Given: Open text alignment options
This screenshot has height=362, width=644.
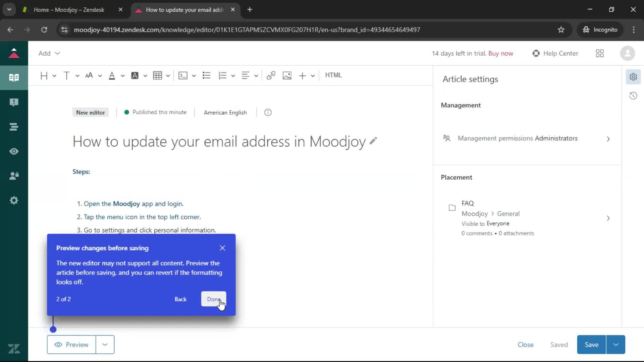Looking at the screenshot, I should click(x=246, y=76).
